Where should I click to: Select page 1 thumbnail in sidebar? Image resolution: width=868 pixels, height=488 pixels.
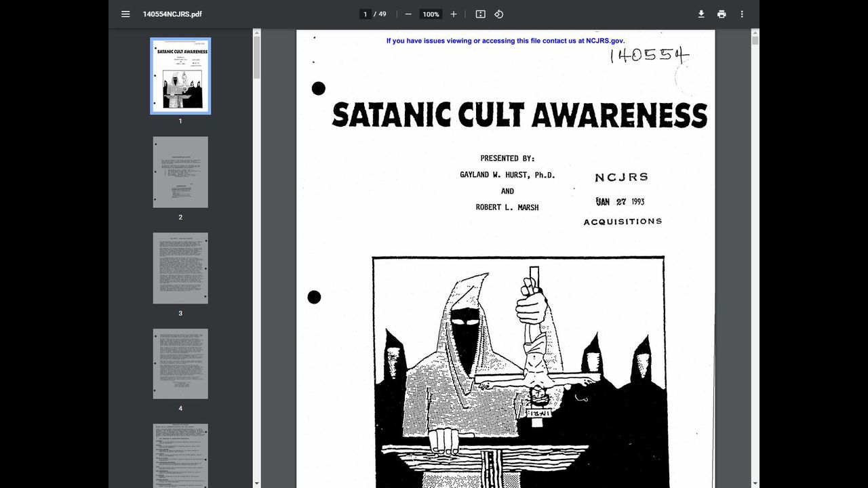tap(180, 76)
